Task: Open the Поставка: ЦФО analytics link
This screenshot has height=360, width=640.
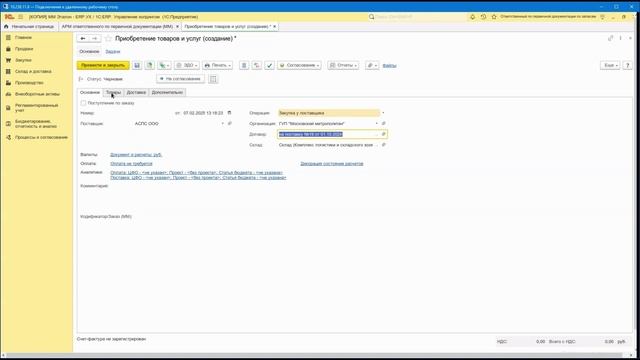Action: 198,178
